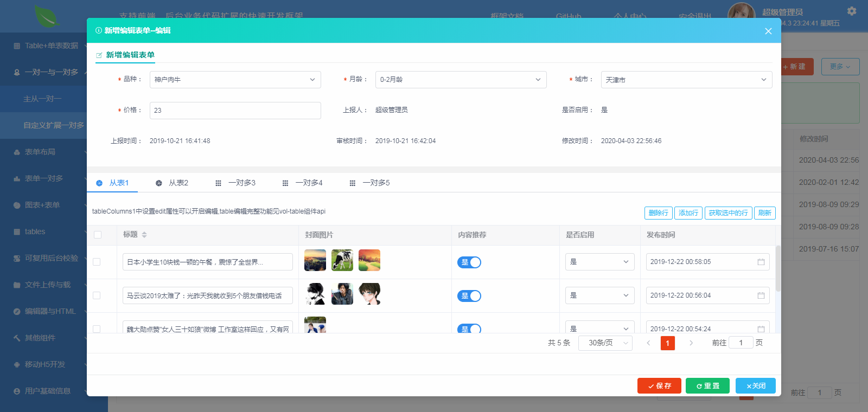Switch to the 从表2 tab
The height and width of the screenshot is (412, 868).
[172, 183]
